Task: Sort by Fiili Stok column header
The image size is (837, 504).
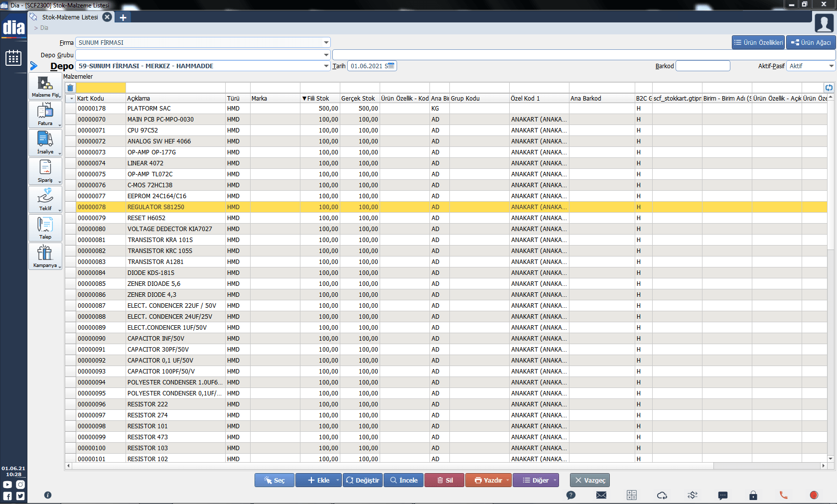Action: (320, 99)
